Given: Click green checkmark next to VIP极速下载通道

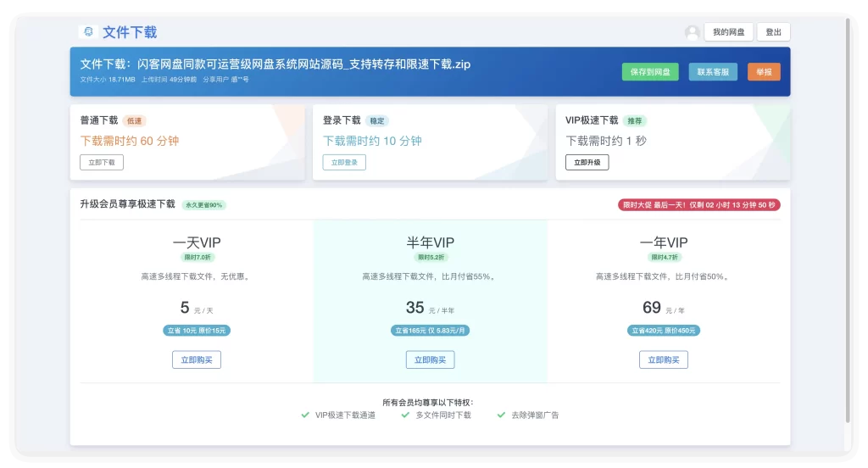Looking at the screenshot, I should click(305, 415).
